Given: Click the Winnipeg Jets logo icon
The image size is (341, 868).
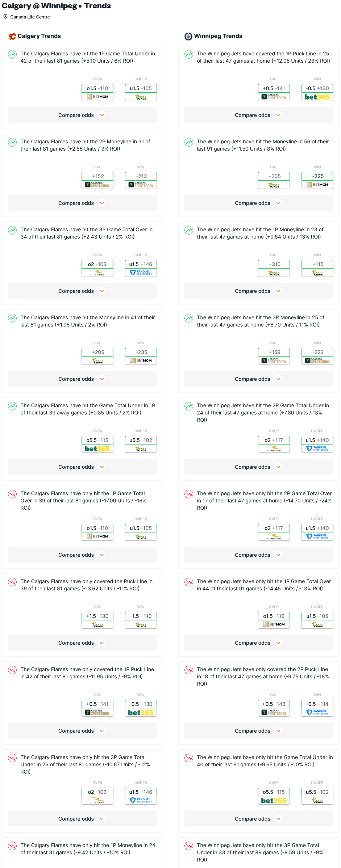Looking at the screenshot, I should (x=188, y=36).
